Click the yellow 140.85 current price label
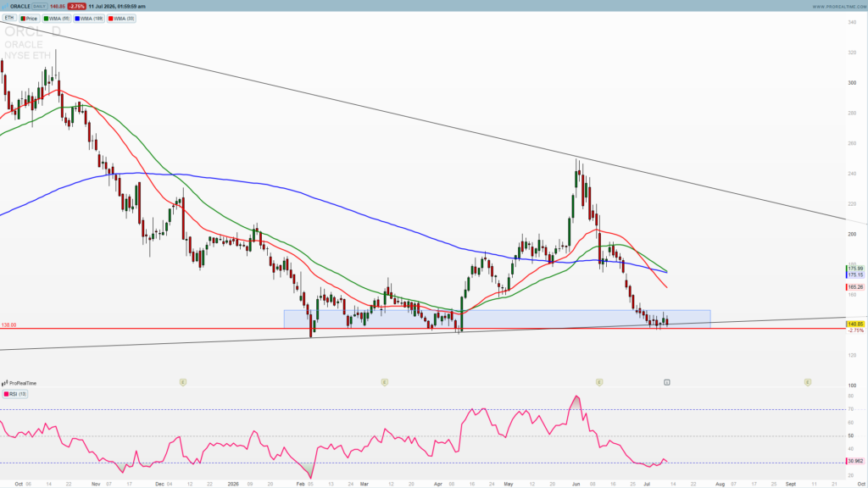The image size is (868, 488). click(855, 324)
